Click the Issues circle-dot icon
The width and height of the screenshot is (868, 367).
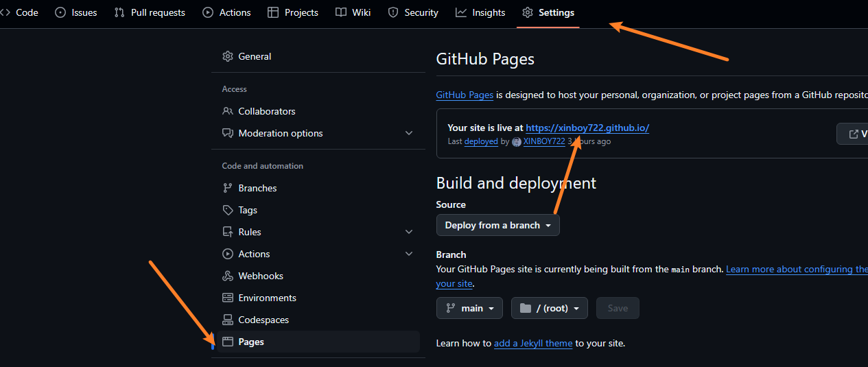[x=60, y=12]
